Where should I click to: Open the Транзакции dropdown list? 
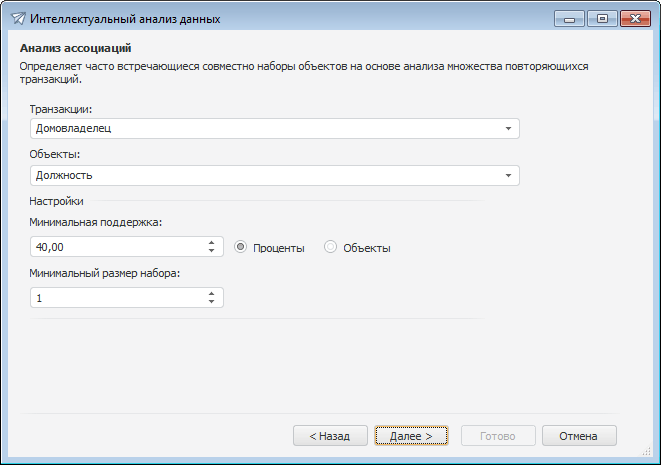click(507, 128)
